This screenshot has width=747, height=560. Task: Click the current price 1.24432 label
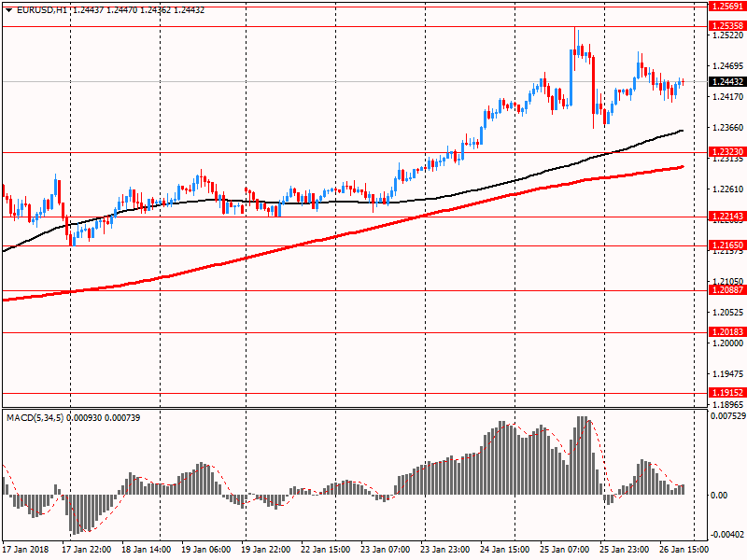[x=727, y=82]
